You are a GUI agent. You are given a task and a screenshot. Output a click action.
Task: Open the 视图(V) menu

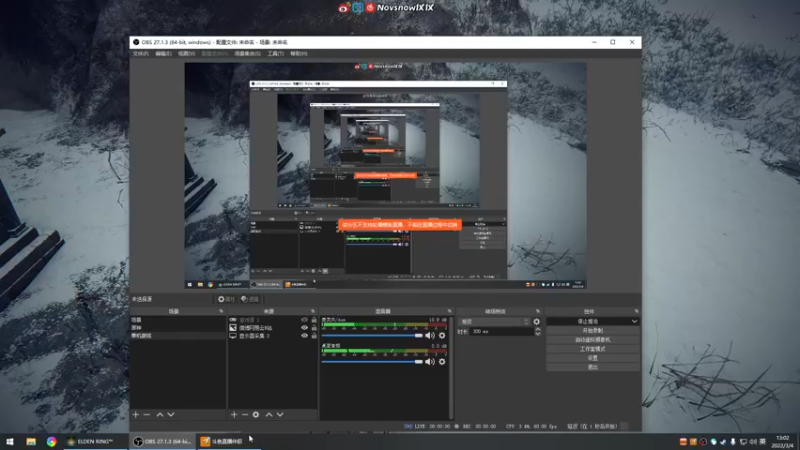(x=186, y=54)
